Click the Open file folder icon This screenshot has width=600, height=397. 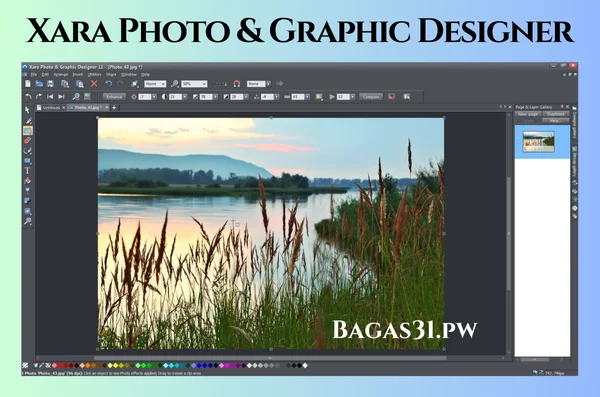tap(39, 83)
